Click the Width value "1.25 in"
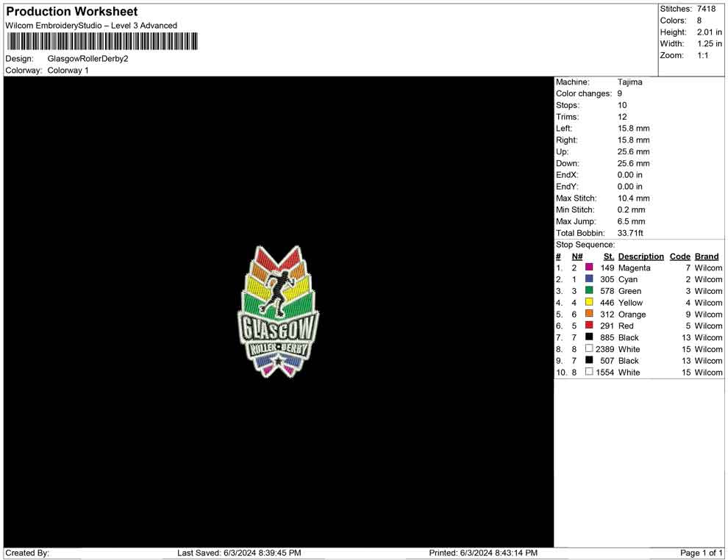This screenshot has width=728, height=560. tap(710, 43)
